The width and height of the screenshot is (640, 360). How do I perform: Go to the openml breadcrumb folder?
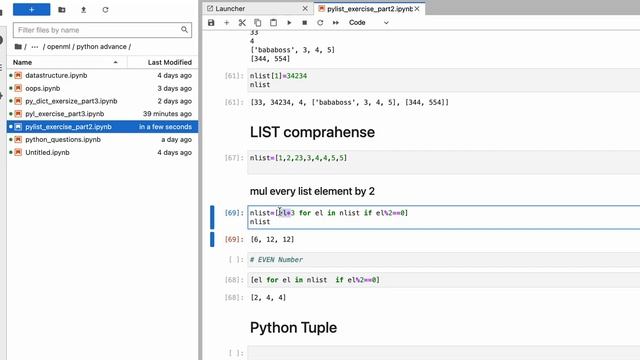click(x=58, y=47)
